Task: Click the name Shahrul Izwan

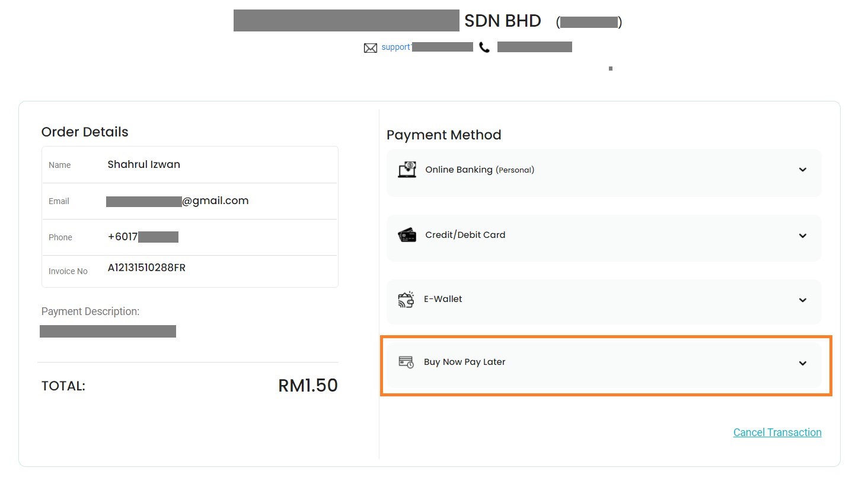Action: (x=144, y=164)
